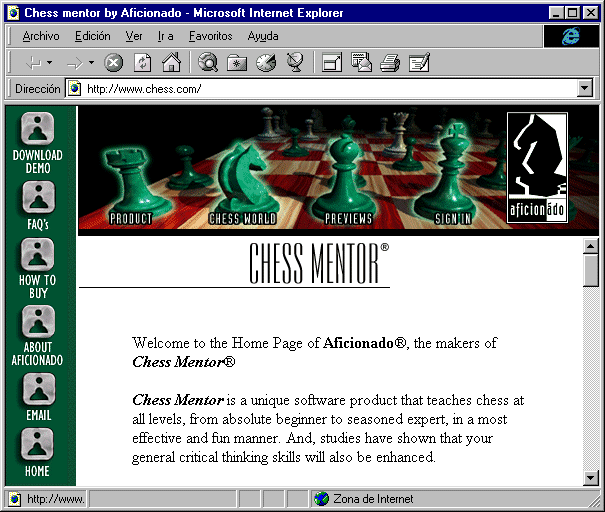Click the Back arrow toolbar button
The width and height of the screenshot is (605, 512).
click(33, 63)
